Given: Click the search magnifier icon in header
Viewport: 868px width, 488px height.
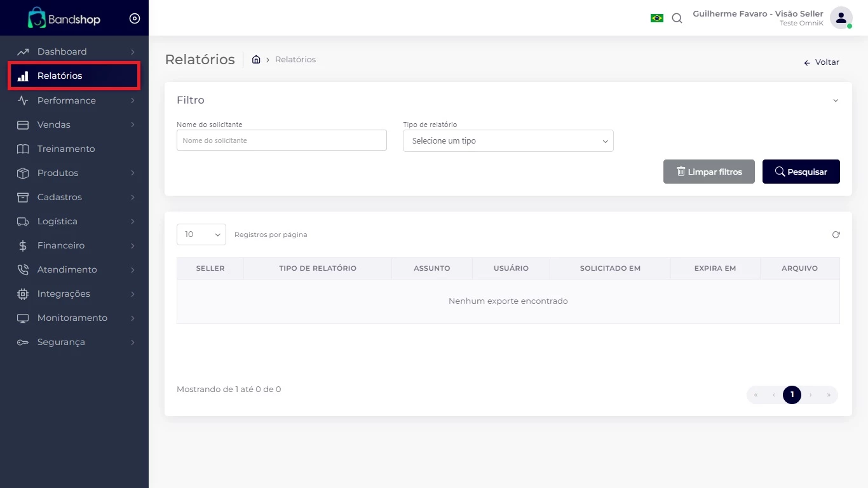Looking at the screenshot, I should coord(677,18).
